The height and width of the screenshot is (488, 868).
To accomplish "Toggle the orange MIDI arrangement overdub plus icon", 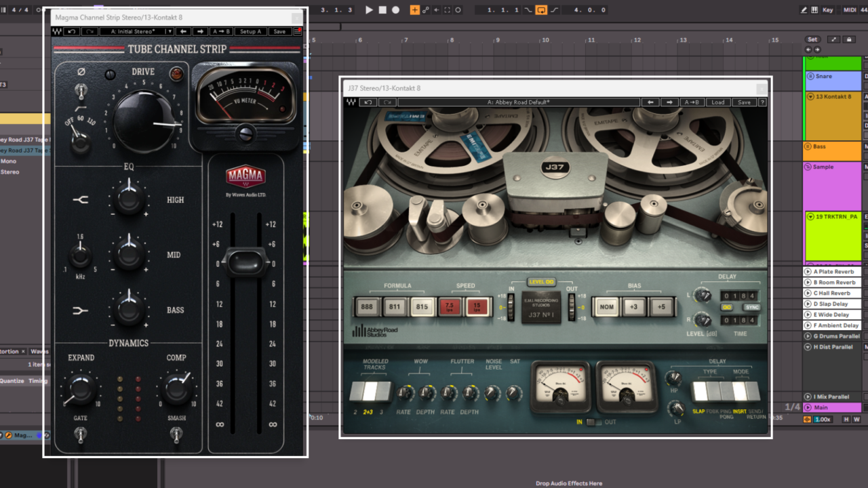I will coord(415,10).
